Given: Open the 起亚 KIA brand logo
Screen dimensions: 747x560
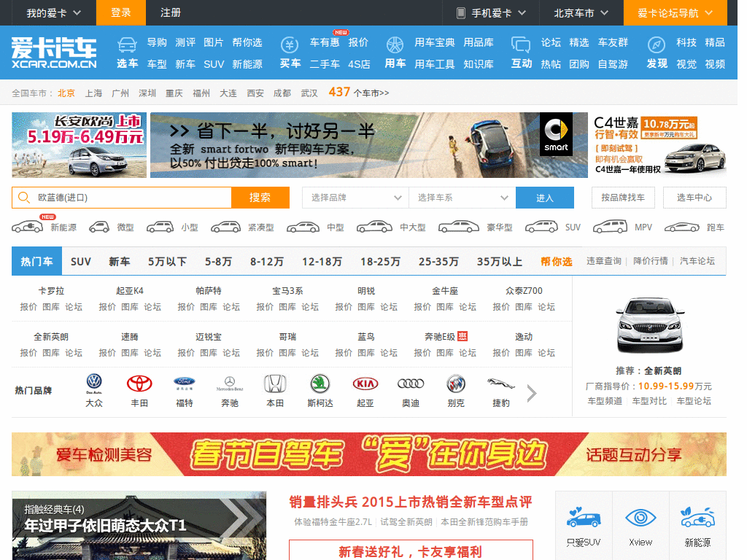Looking at the screenshot, I should click(x=365, y=384).
